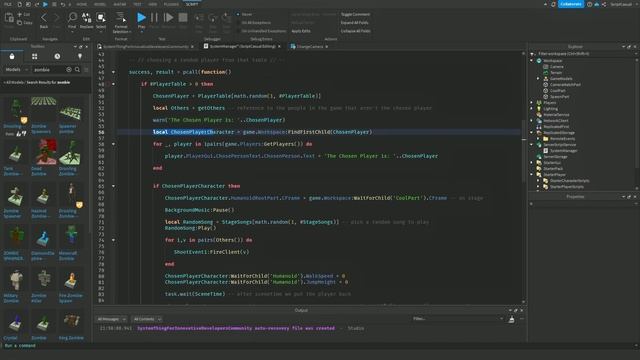Fold the for loop at line 58
This screenshot has width=640, height=360.
[x=113, y=144]
